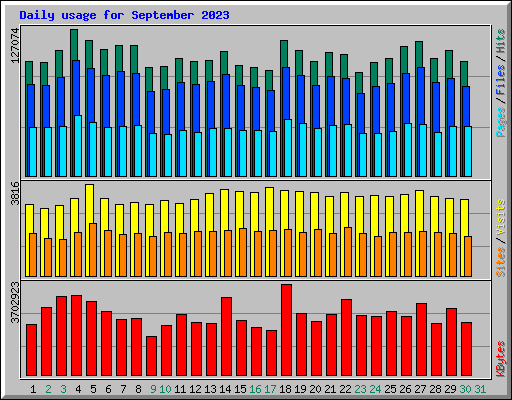Click the red KBytes bar above day 30
The width and height of the screenshot is (512, 400).
466,349
